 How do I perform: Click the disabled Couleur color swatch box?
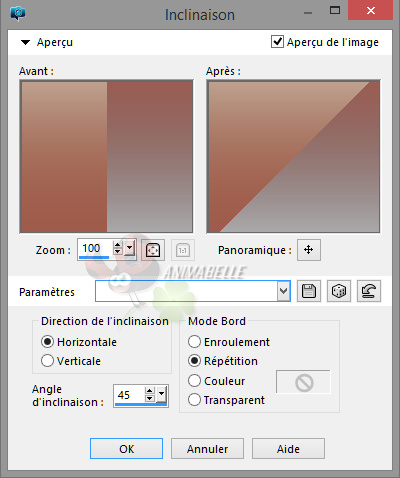tap(303, 382)
